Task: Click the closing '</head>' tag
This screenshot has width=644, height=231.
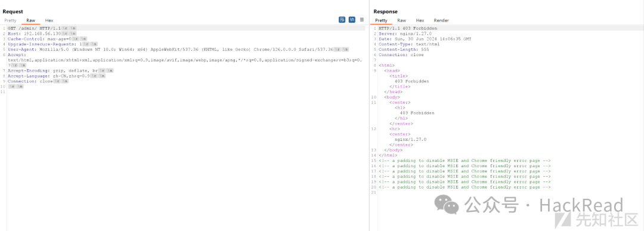Action: [393, 92]
